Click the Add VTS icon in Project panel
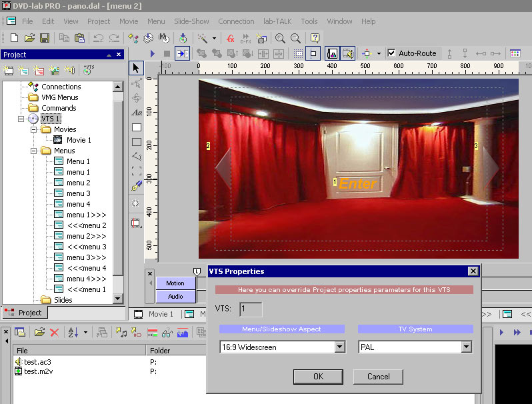 (x=87, y=69)
